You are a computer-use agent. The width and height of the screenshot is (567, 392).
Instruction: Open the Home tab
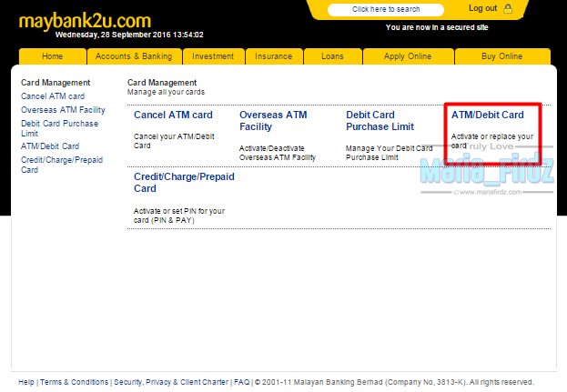pos(53,56)
